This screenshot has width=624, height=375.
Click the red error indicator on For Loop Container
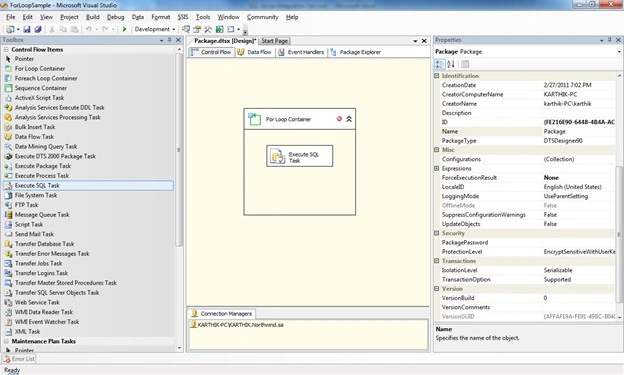click(x=339, y=119)
